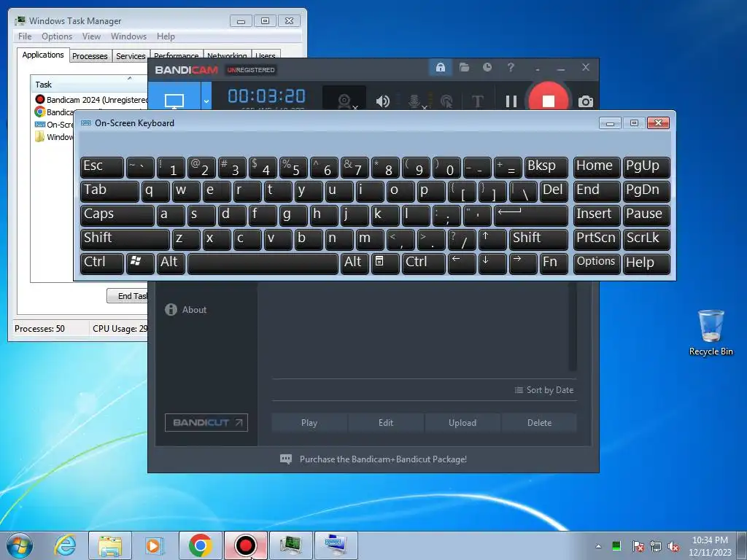
Task: Open the Help menu in Task Manager
Action: [166, 36]
